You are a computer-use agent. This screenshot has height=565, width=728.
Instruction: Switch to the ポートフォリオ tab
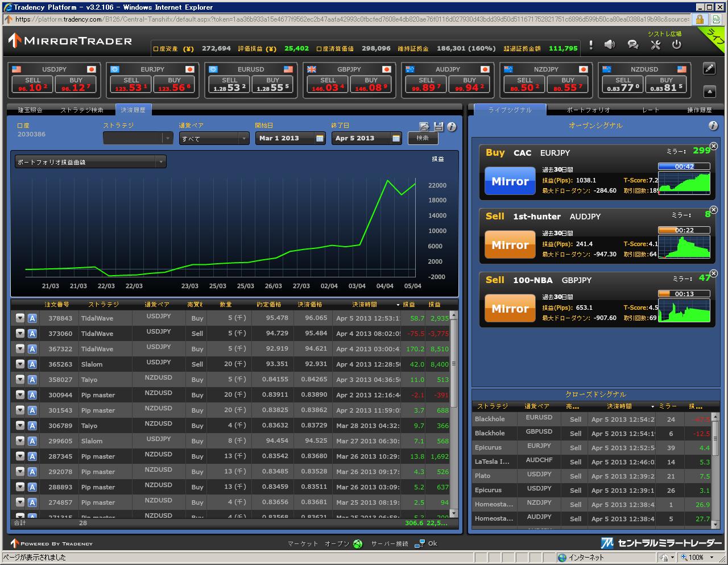pyautogui.click(x=588, y=110)
